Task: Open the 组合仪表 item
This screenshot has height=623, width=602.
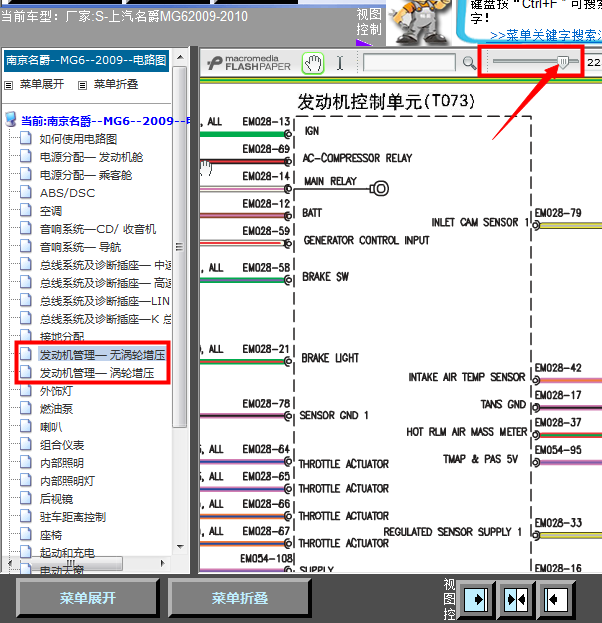Action: click(x=62, y=445)
